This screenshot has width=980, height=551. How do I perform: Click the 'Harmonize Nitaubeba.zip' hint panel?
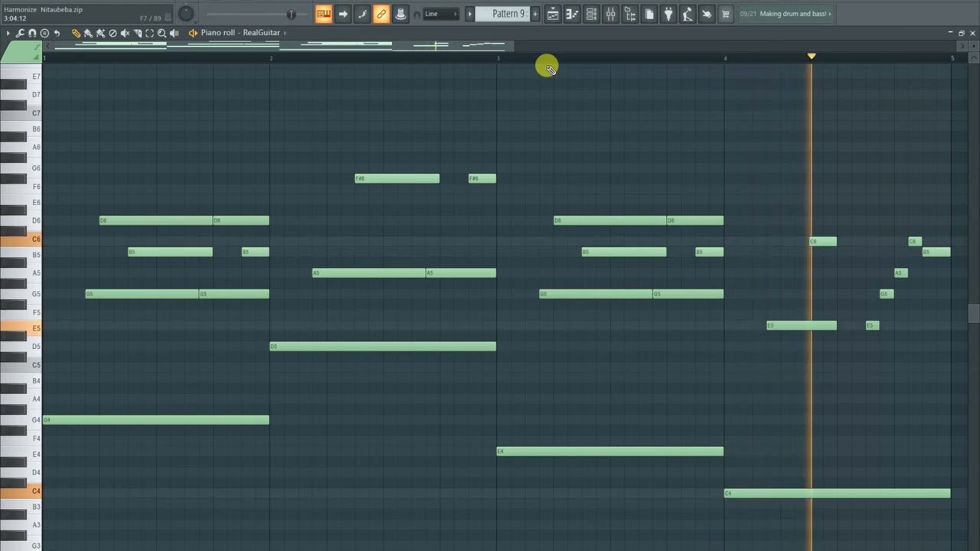point(44,9)
